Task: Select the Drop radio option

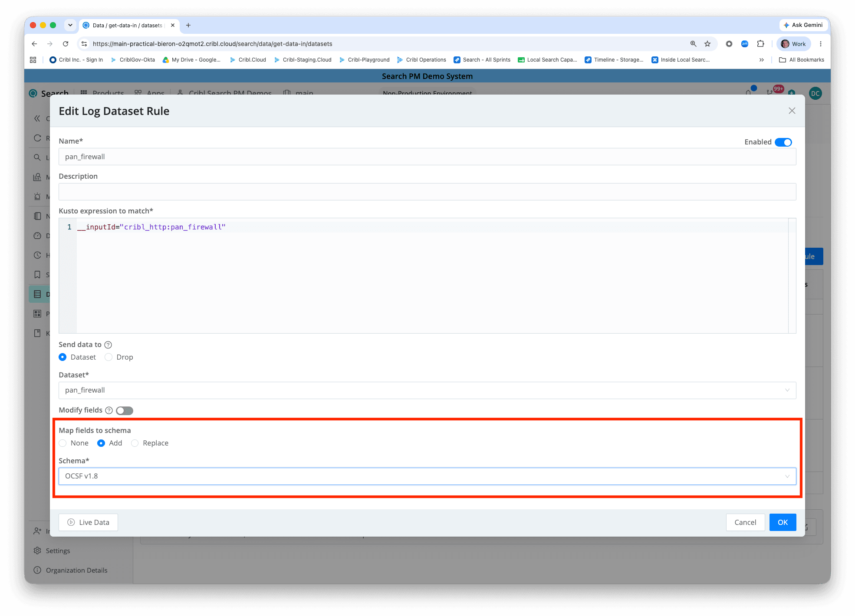Action: click(x=109, y=357)
